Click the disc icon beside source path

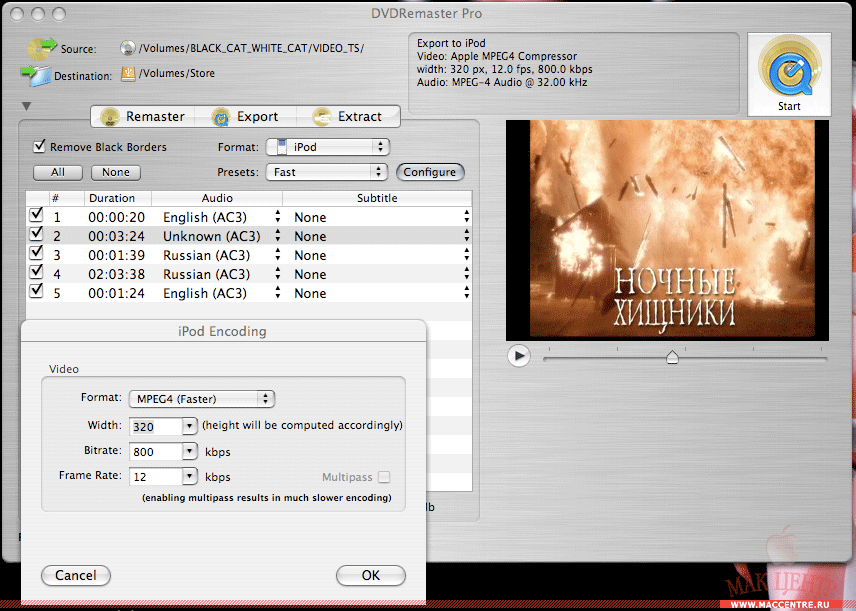click(x=127, y=48)
